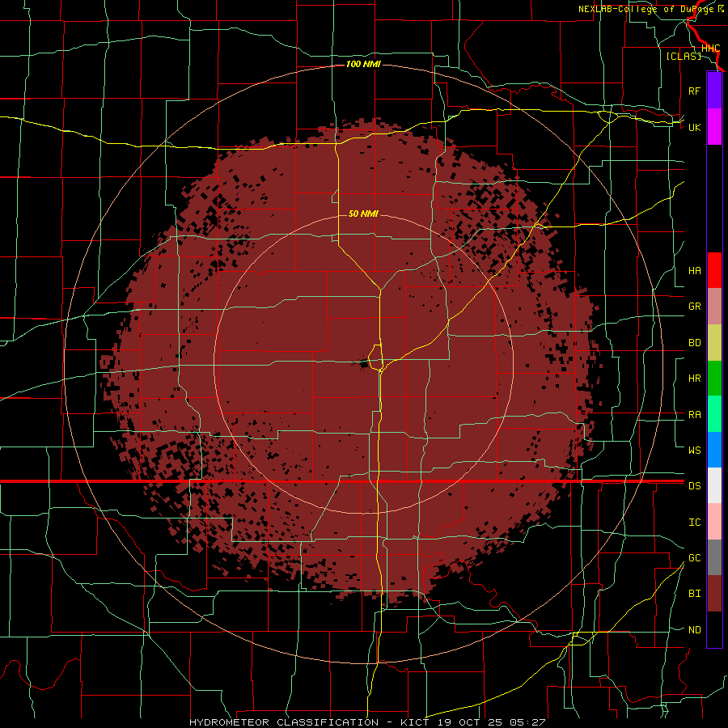
Task: Click the UK legend label
Action: point(694,127)
